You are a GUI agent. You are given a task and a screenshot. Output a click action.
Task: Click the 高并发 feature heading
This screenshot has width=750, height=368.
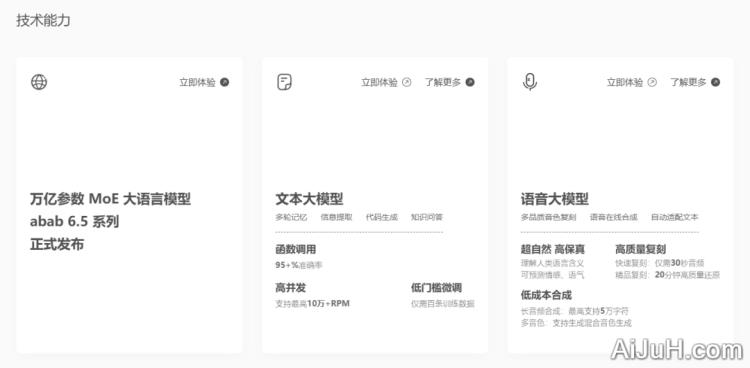290,288
